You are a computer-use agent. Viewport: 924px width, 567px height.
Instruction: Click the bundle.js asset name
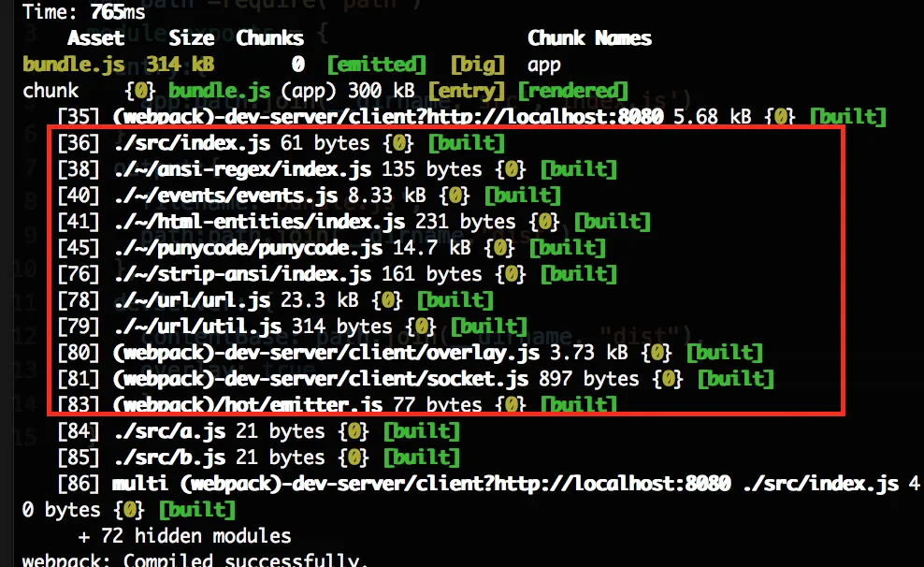(74, 65)
